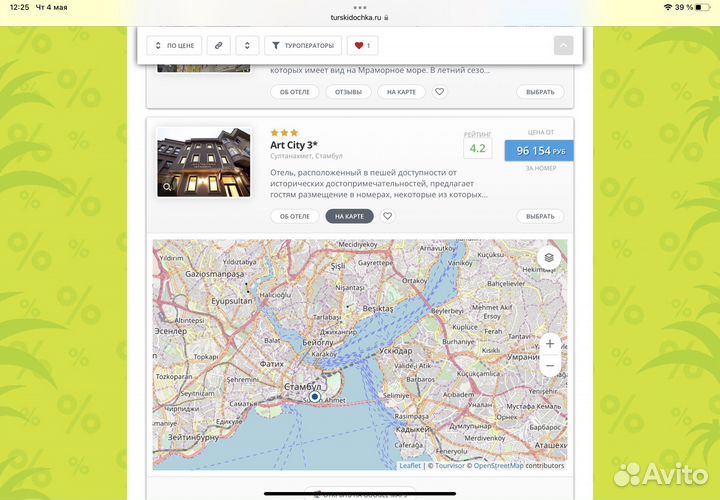Screen dimensions: 720x500
Task: Favorite the upper hotel with heart icon
Action: click(x=439, y=92)
